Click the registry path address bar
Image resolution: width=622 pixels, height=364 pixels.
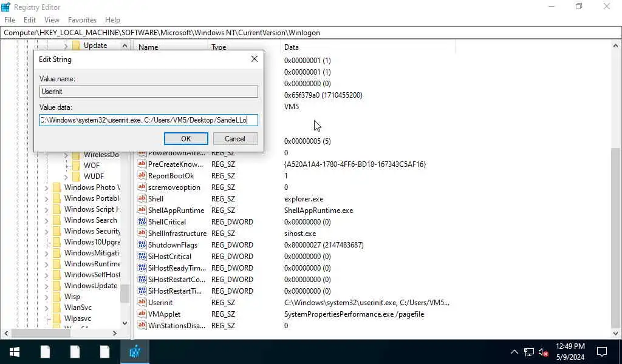pyautogui.click(x=311, y=33)
